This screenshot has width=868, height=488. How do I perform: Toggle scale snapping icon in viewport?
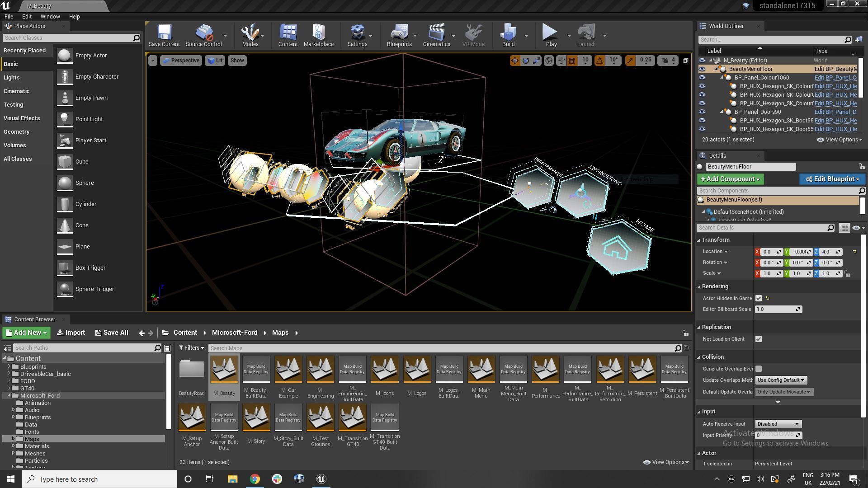630,61
